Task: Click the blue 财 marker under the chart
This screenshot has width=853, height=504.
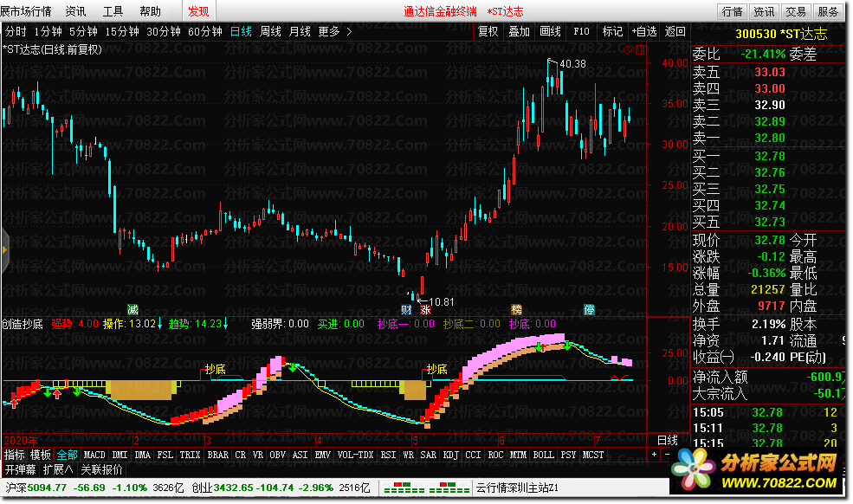Action: coord(406,310)
